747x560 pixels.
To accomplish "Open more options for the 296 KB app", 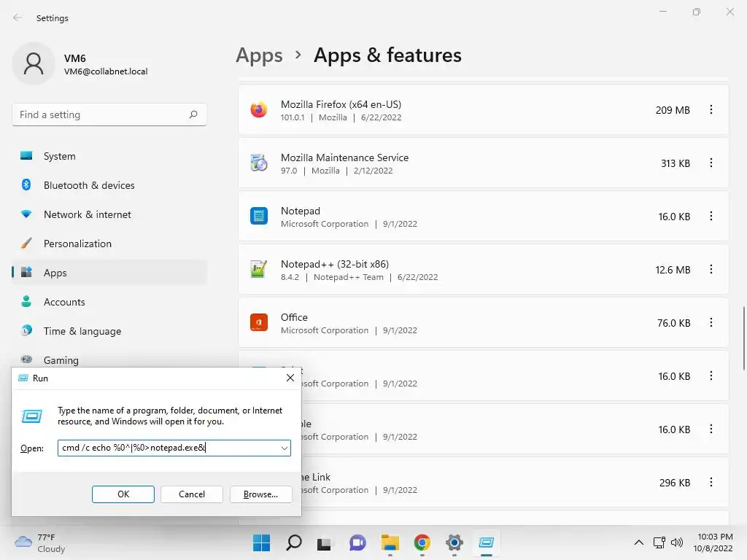I will (711, 483).
